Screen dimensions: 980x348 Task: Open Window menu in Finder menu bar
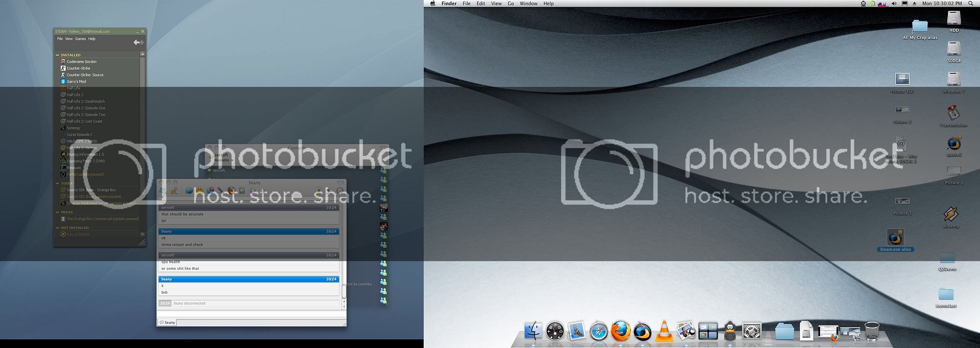tap(528, 4)
